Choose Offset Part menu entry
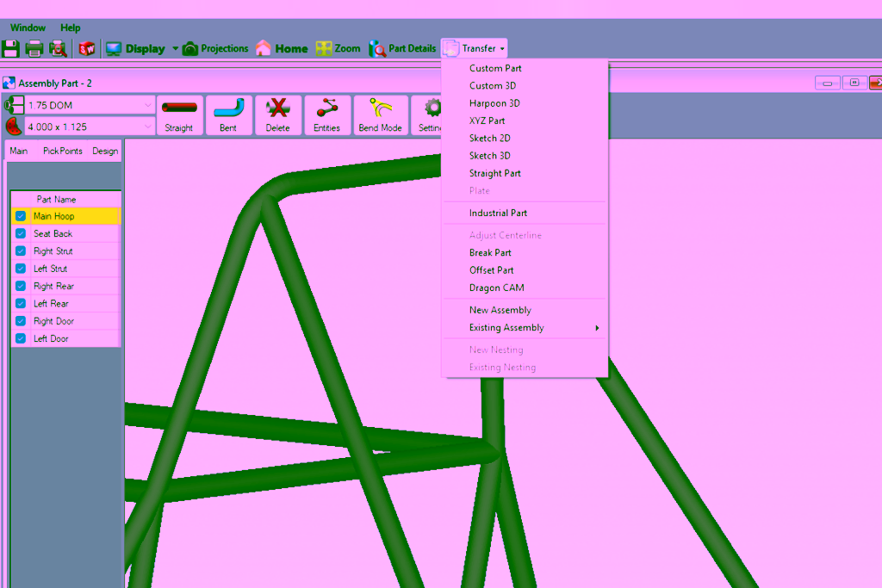This screenshot has width=882, height=588. coord(525,269)
